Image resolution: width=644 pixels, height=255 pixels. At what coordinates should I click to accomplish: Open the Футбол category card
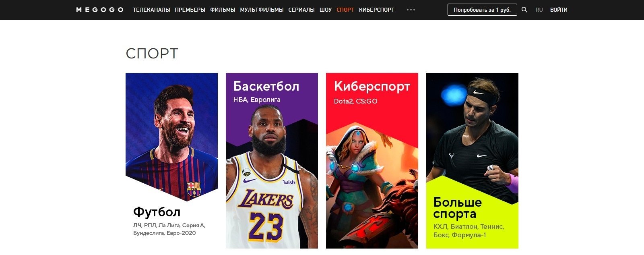[x=171, y=161]
